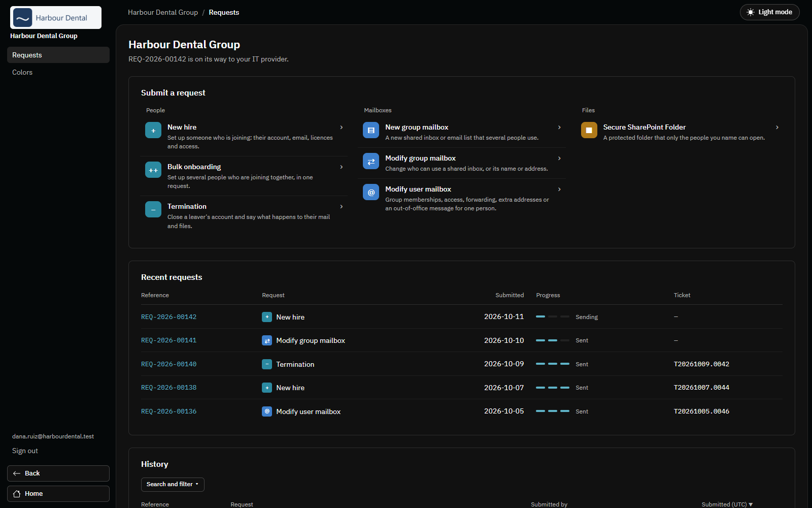Open request REQ-2026-00136
Image resolution: width=812 pixels, height=508 pixels.
[x=168, y=411]
